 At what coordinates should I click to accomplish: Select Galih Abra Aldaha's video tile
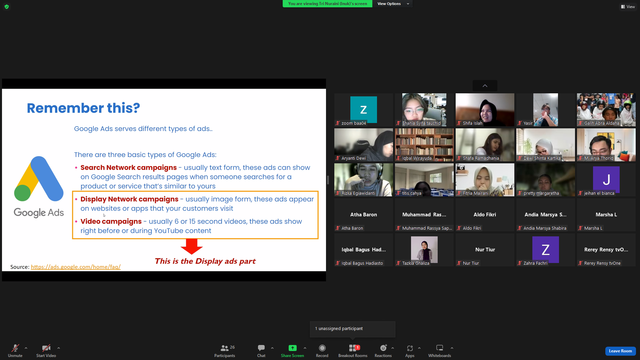point(606,109)
